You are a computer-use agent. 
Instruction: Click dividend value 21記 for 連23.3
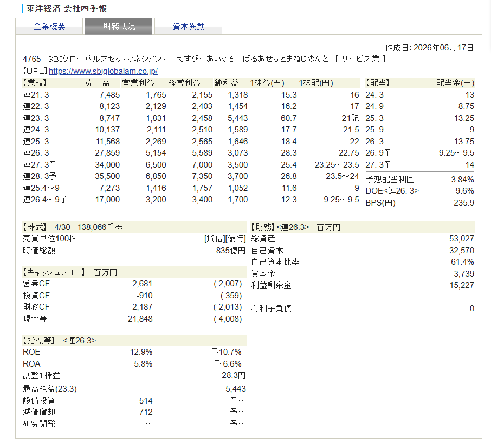pyautogui.click(x=351, y=118)
